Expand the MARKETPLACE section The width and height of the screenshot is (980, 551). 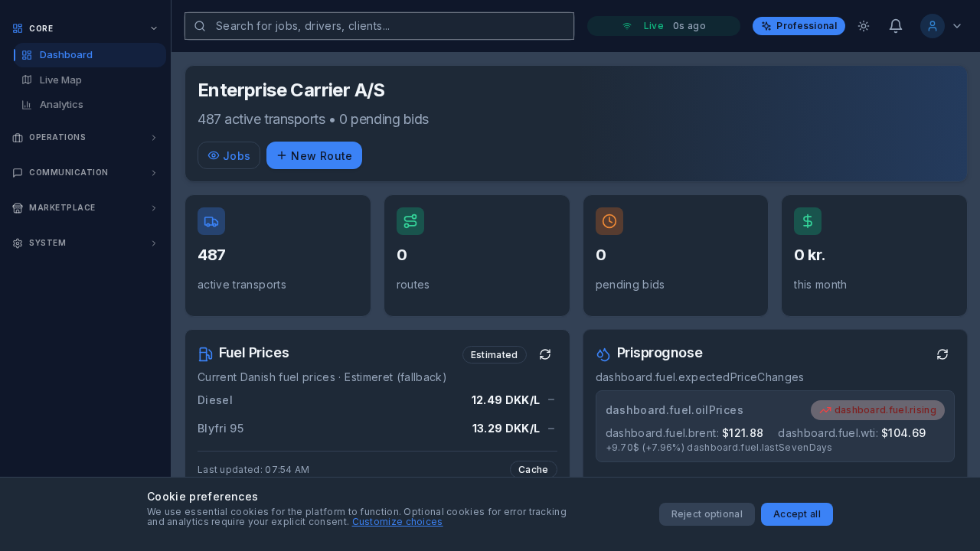coord(84,208)
